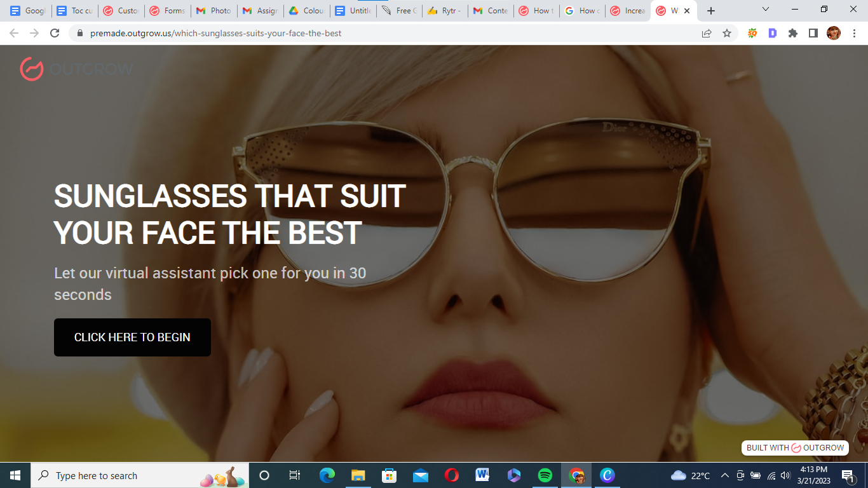The height and width of the screenshot is (488, 868).
Task: Open a new browser tab
Action: click(x=711, y=11)
